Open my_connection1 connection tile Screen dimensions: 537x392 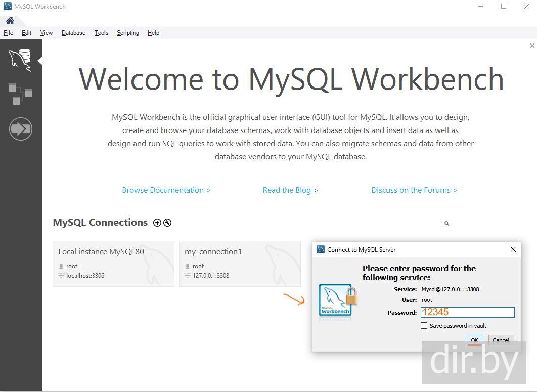tap(240, 264)
